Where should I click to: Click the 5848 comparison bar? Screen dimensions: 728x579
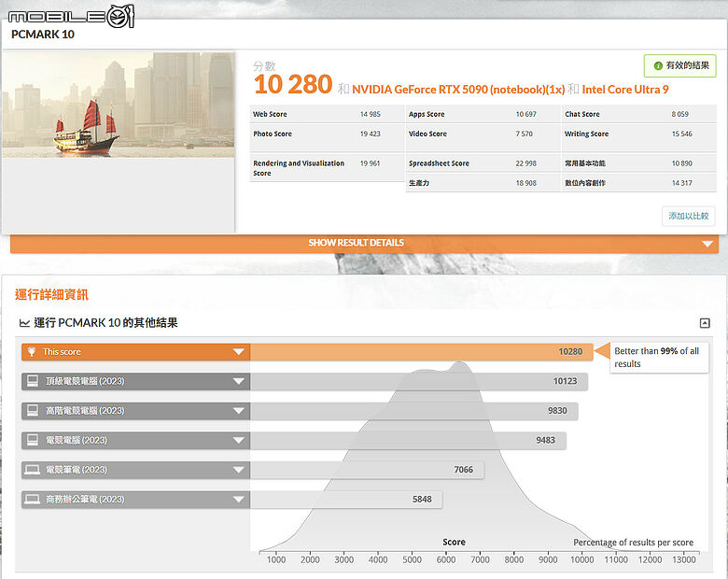346,500
